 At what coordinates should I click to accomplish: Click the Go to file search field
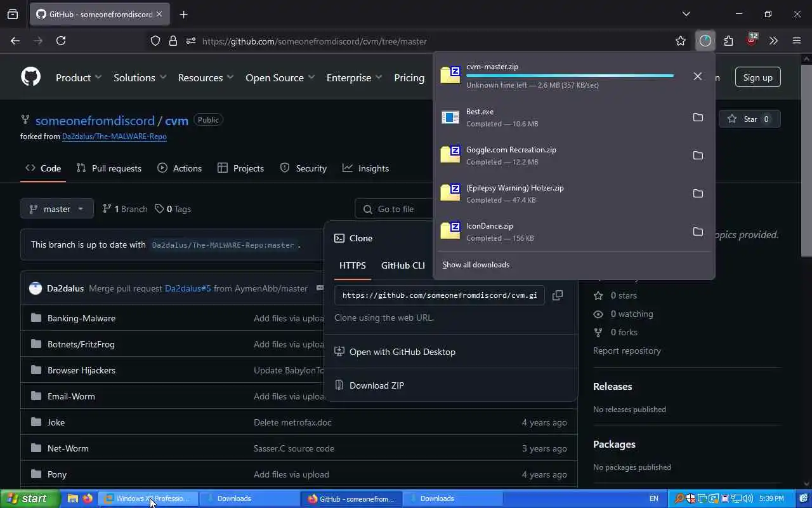click(x=393, y=209)
